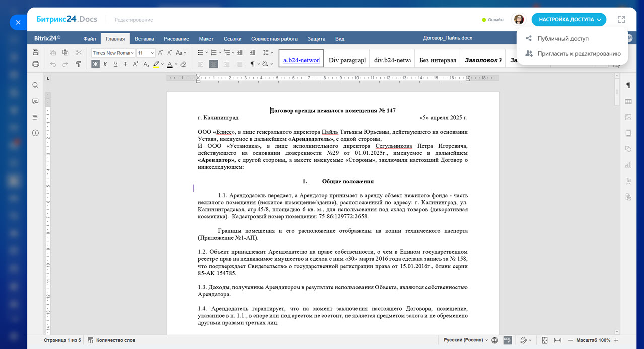
Task: Paste from clipboard using the paste icon
Action: tap(65, 52)
